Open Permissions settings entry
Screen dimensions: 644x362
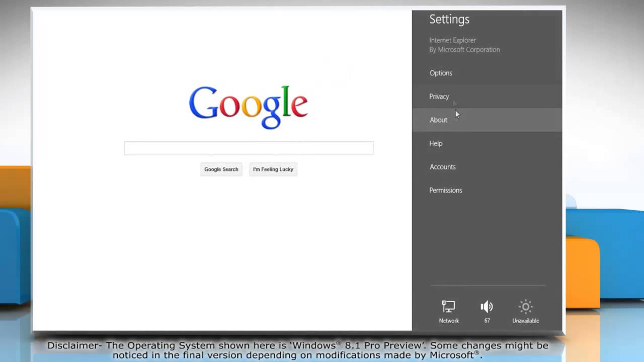coord(487,190)
